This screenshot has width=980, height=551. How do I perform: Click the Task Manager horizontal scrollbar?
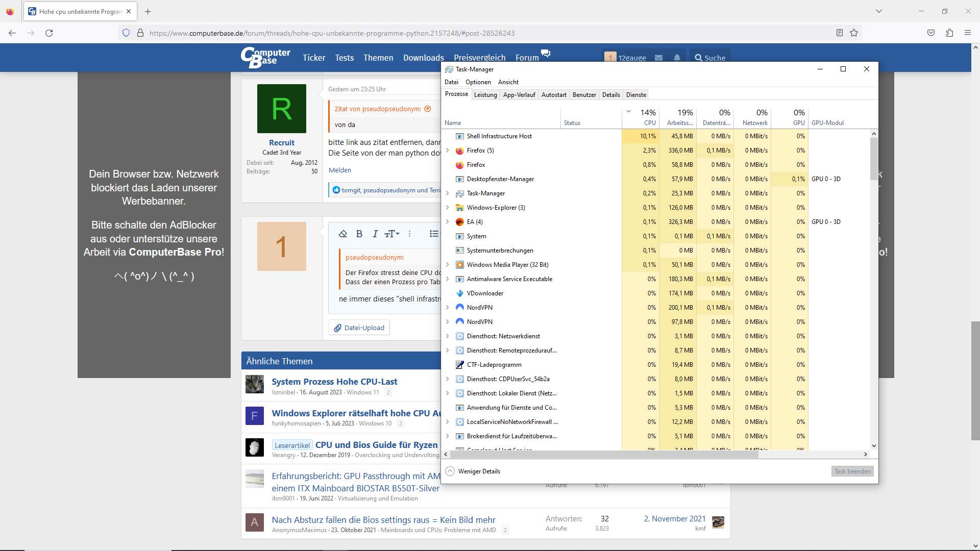pyautogui.click(x=602, y=454)
